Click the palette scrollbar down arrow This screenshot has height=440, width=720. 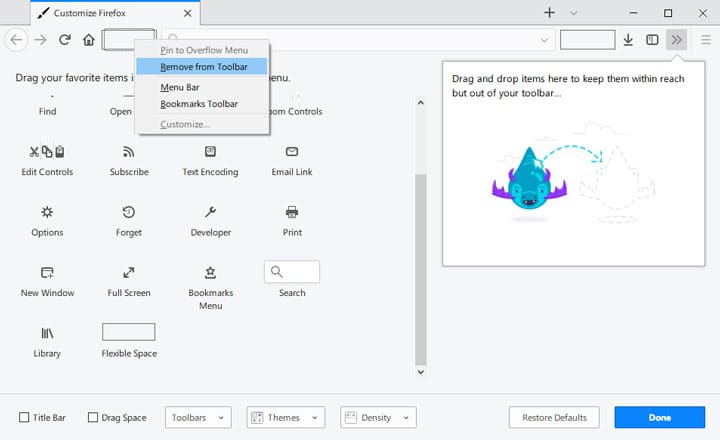pyautogui.click(x=421, y=372)
